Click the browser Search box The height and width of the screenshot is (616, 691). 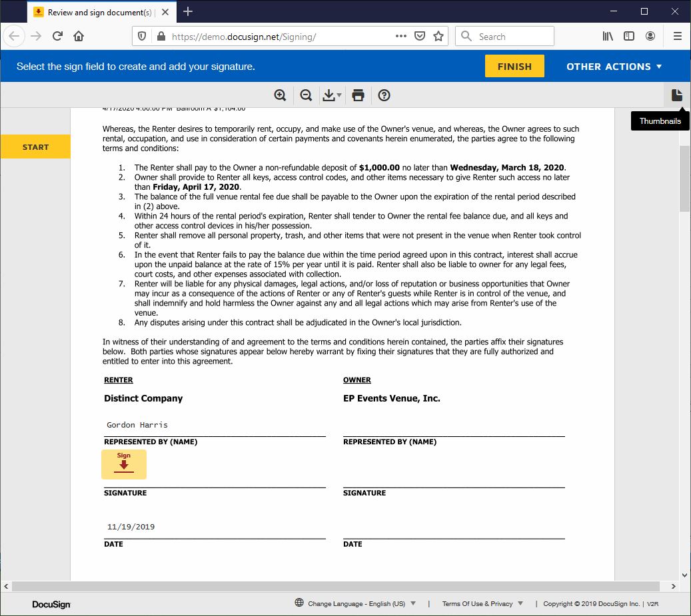coord(504,36)
